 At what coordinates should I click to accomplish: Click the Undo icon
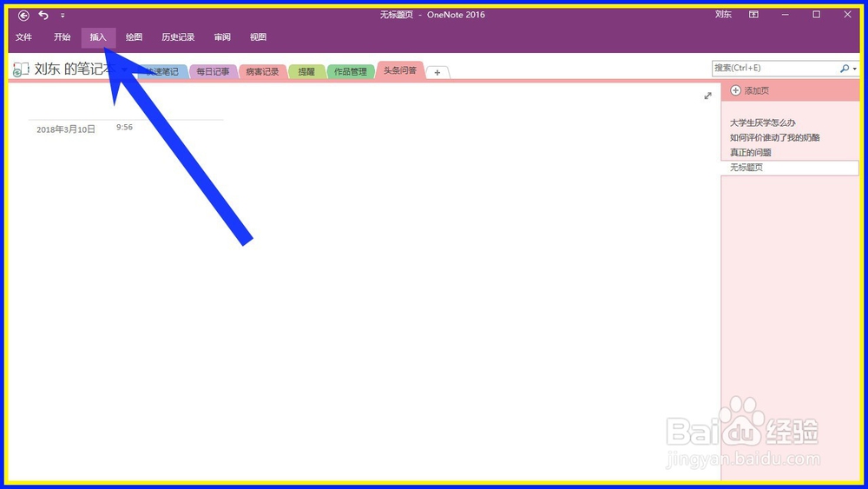coord(43,15)
